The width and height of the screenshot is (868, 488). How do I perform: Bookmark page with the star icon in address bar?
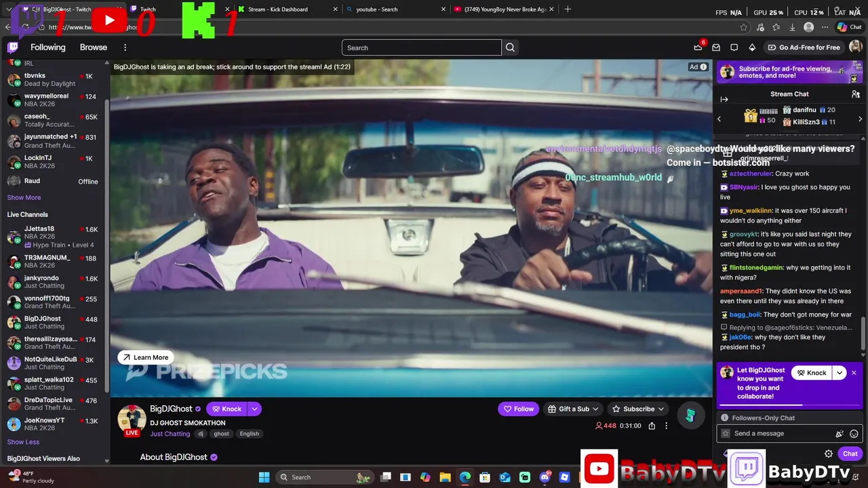pyautogui.click(x=744, y=27)
